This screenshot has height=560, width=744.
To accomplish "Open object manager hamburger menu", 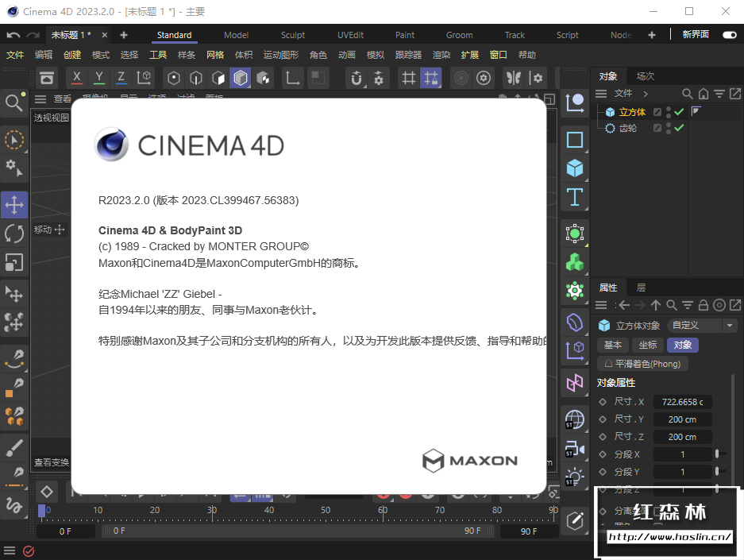I will coord(601,94).
